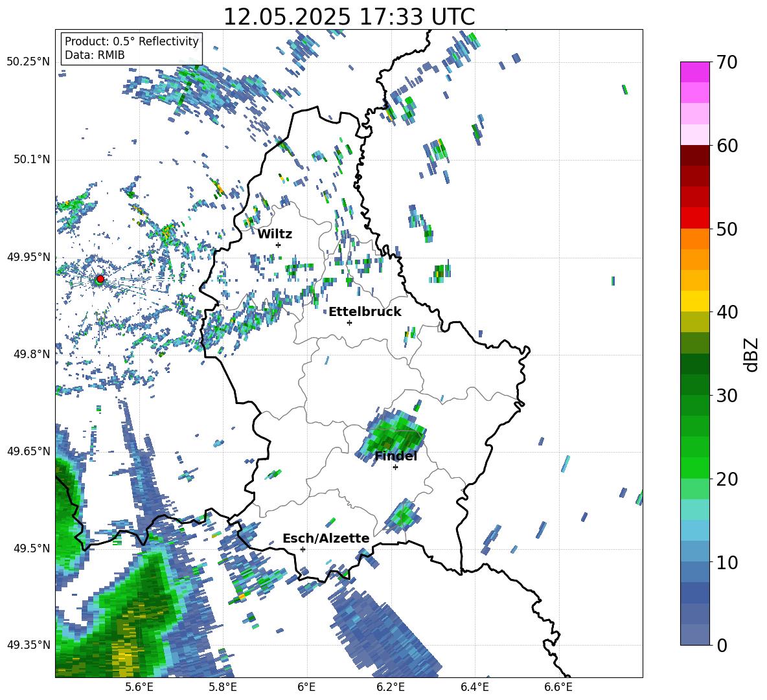Click the 0 dBZ colorbar tick label
The width and height of the screenshot is (767, 700).
(721, 646)
